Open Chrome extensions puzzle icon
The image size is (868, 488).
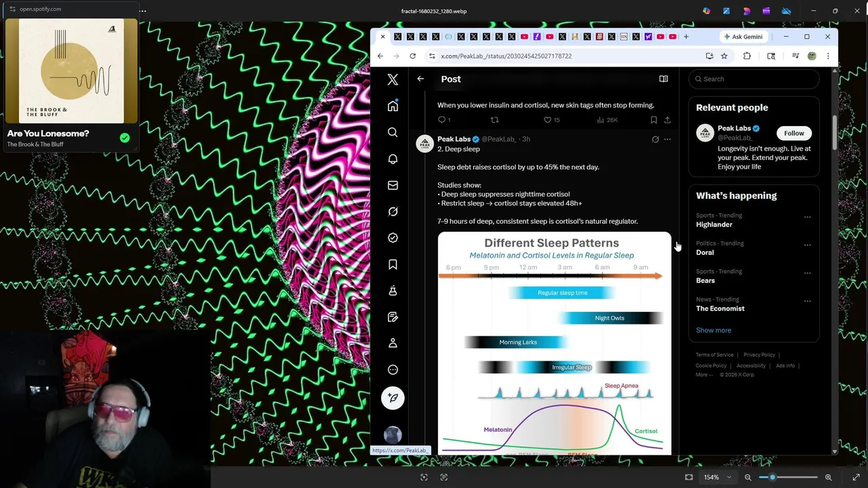(747, 56)
